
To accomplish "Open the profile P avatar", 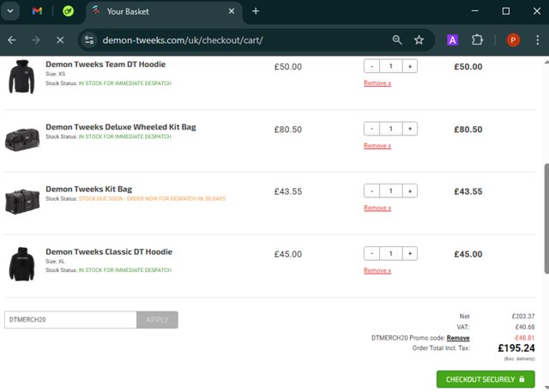I will (x=513, y=40).
